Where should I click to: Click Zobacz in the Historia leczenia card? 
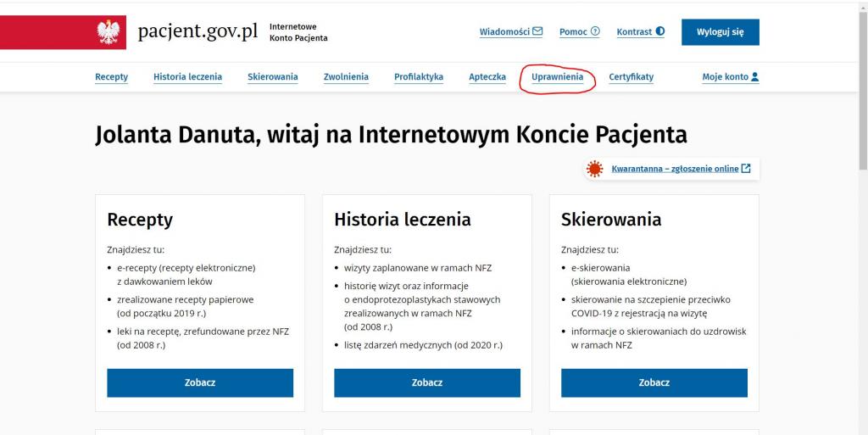[427, 382]
